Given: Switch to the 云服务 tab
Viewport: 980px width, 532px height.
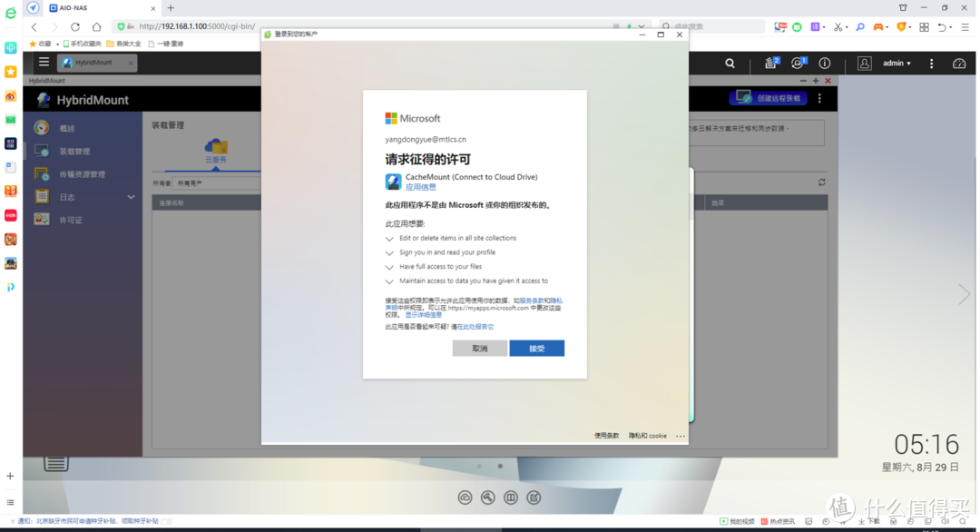Looking at the screenshot, I should coord(216,152).
